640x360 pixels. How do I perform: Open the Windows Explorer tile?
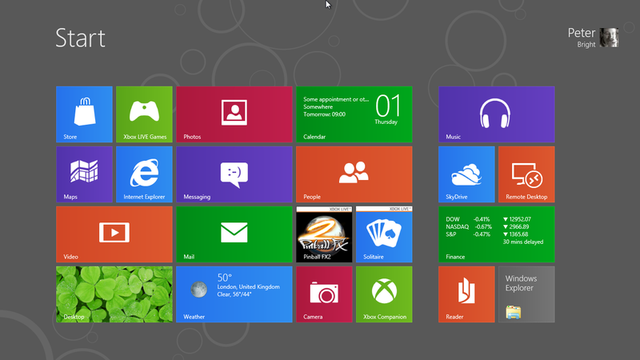527,294
